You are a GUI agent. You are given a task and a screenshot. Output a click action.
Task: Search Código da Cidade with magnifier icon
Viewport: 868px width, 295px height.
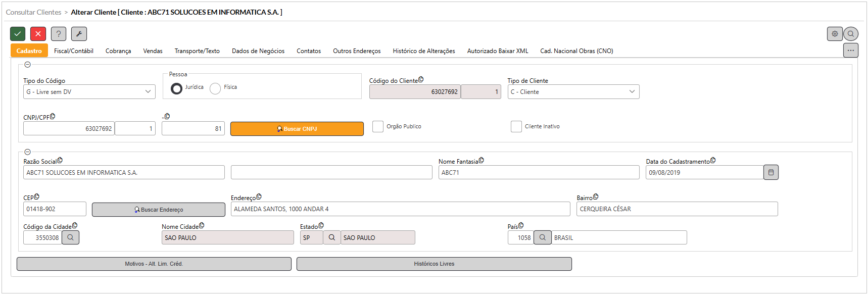point(71,237)
